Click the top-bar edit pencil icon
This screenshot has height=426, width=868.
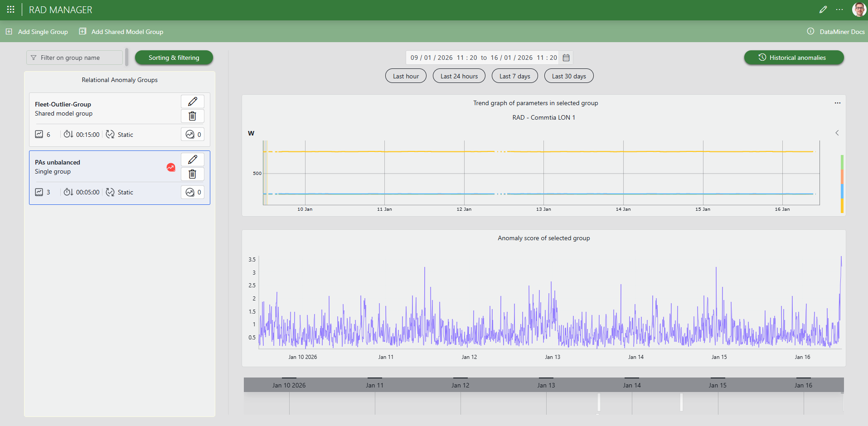823,10
